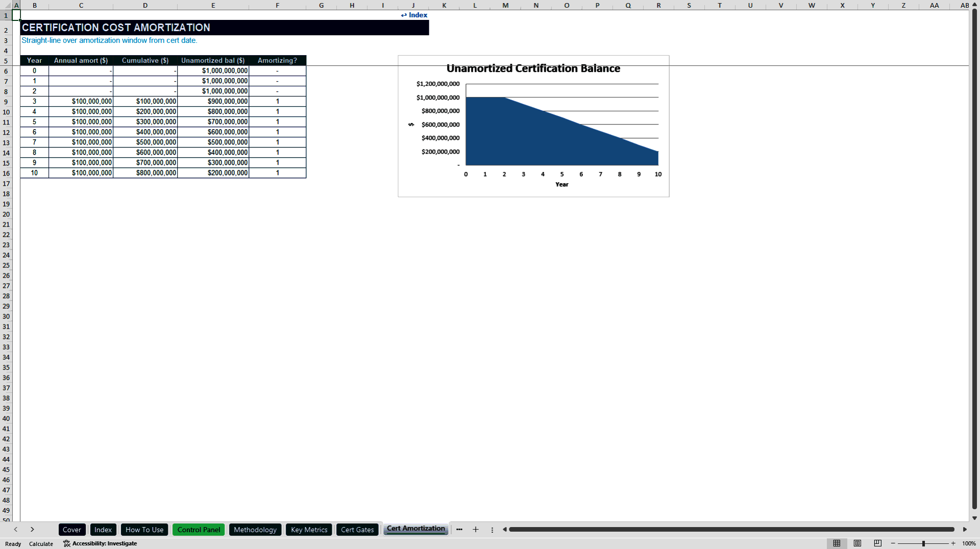
Task: Select annual amort cell for year 3
Action: tap(81, 102)
